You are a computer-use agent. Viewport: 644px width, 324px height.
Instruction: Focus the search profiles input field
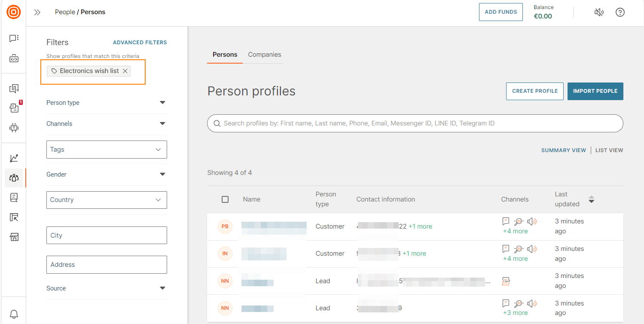pos(415,123)
